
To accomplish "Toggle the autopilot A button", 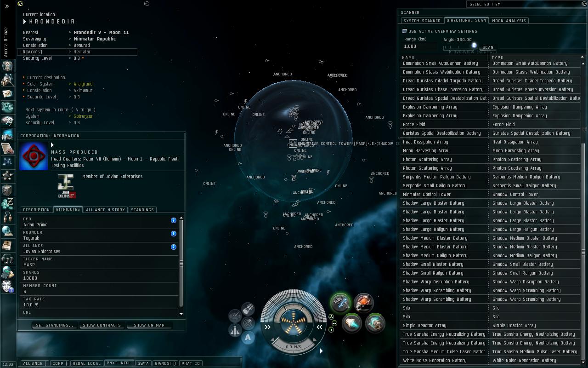I will click(x=248, y=337).
